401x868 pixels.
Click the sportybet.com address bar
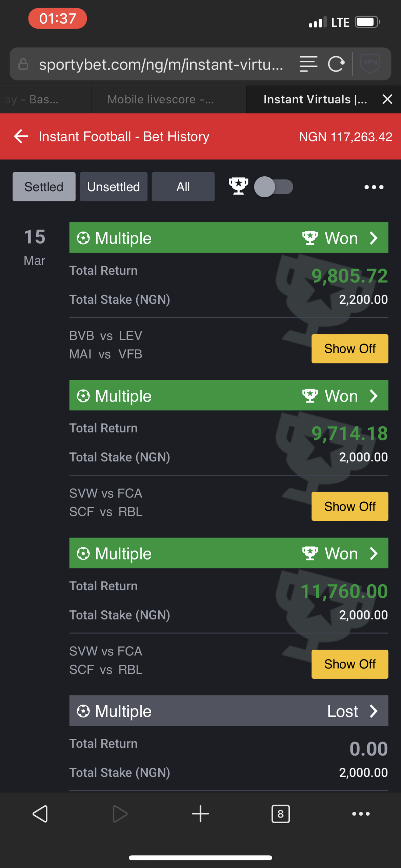[x=161, y=64]
